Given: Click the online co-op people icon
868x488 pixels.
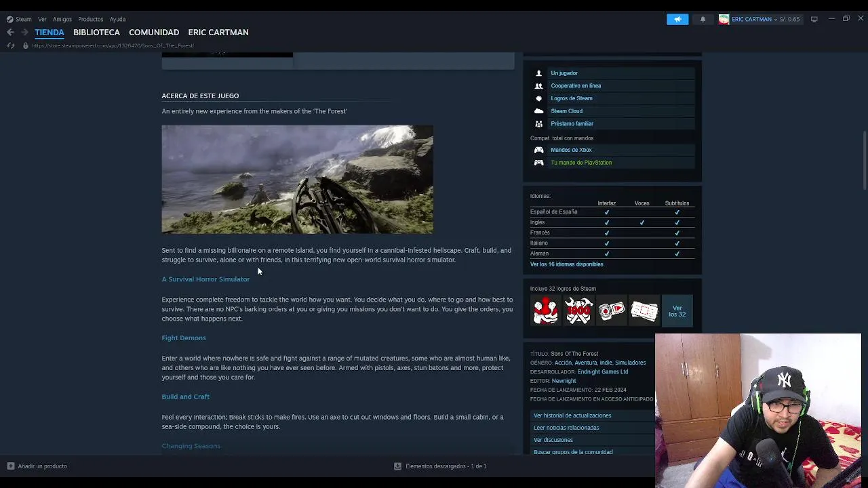Looking at the screenshot, I should (x=538, y=85).
